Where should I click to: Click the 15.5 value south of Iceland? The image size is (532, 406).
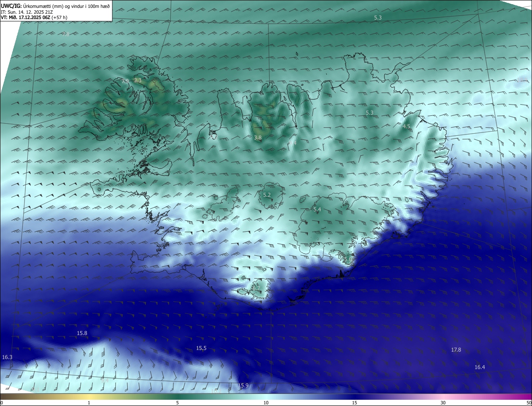(x=201, y=348)
